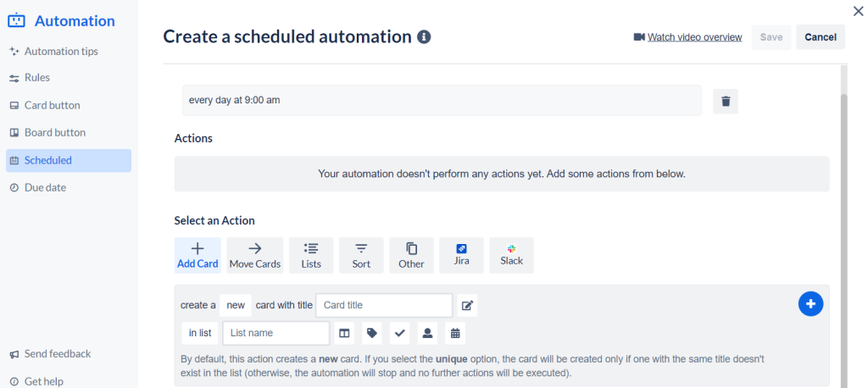Select the Move Cards action tab
868x388 pixels.
pos(255,255)
